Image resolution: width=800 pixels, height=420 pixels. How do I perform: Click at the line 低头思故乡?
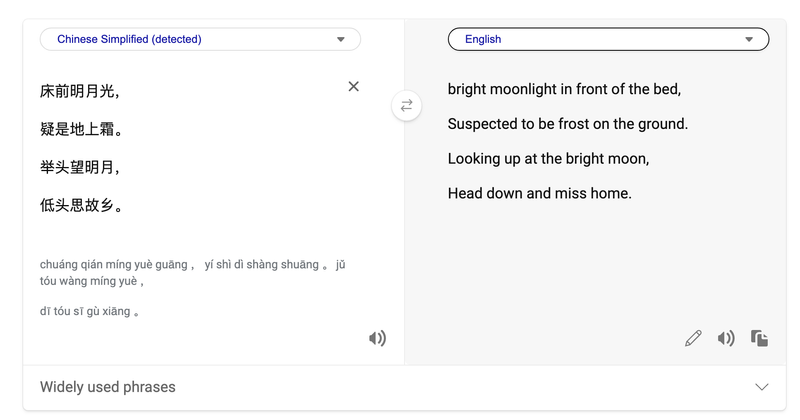[81, 206]
